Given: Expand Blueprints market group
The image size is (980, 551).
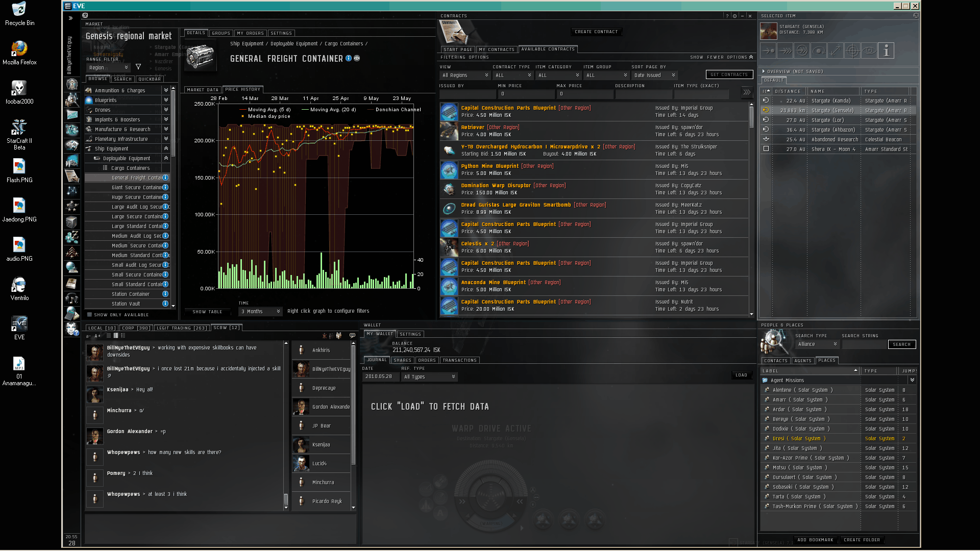Looking at the screenshot, I should click(166, 100).
